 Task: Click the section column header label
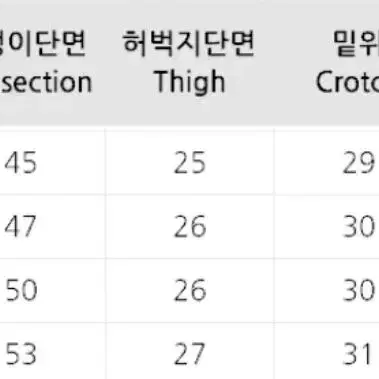(x=47, y=82)
